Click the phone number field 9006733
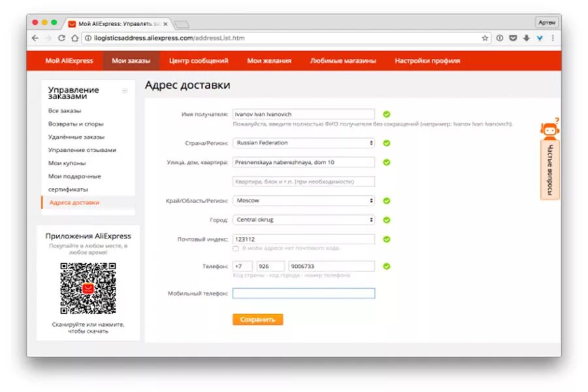This screenshot has width=588, height=392. pyautogui.click(x=331, y=267)
